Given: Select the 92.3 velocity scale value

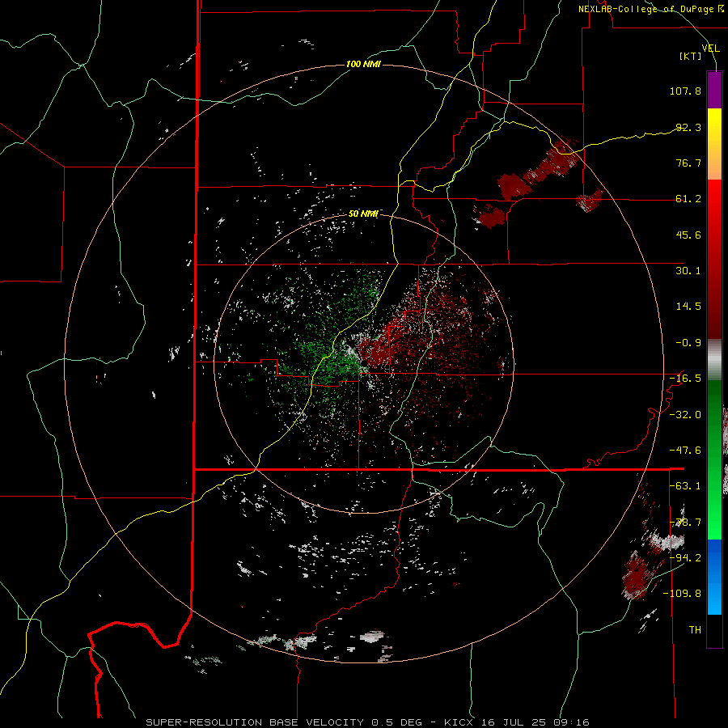Looking at the screenshot, I should tap(688, 127).
